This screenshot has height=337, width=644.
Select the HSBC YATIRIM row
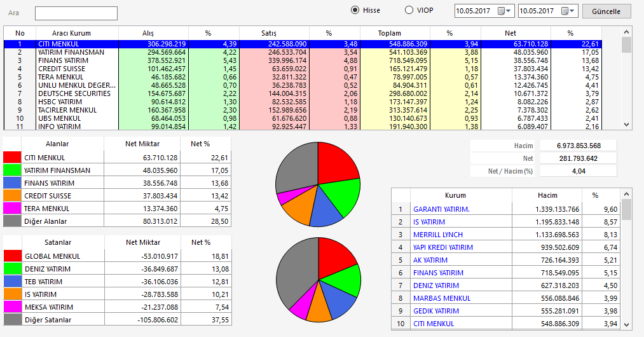tap(303, 102)
